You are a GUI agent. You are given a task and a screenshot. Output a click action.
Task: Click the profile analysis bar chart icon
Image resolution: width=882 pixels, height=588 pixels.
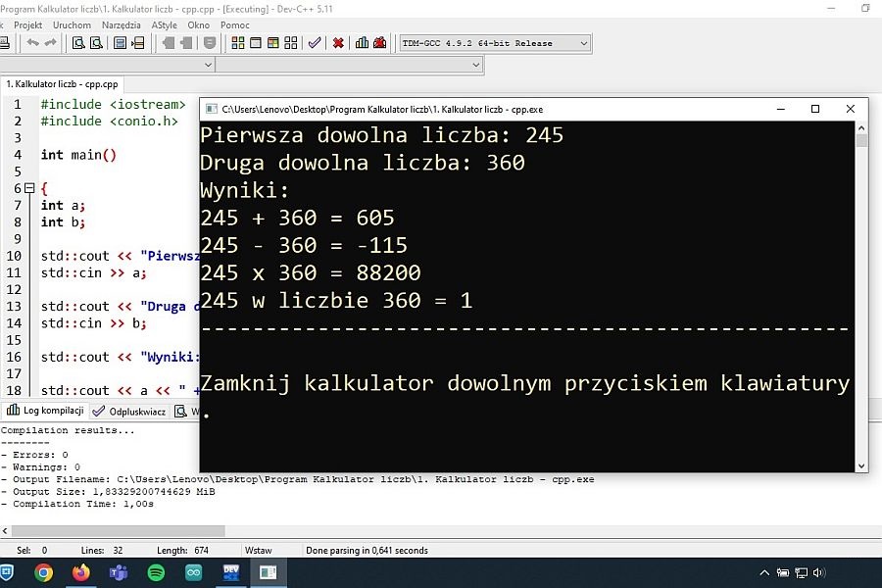pyautogui.click(x=363, y=43)
